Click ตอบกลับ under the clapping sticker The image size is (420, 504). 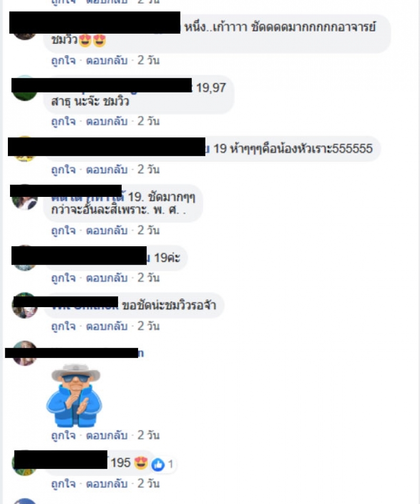tap(107, 435)
